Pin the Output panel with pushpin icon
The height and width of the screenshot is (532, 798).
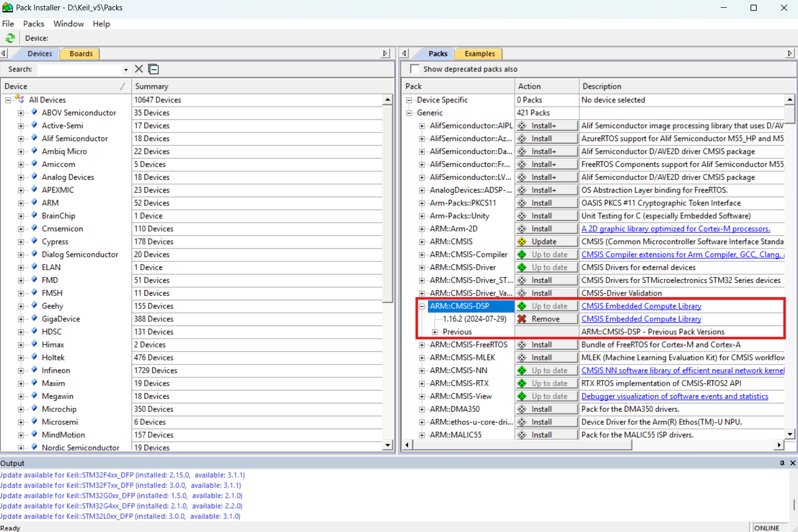782,463
